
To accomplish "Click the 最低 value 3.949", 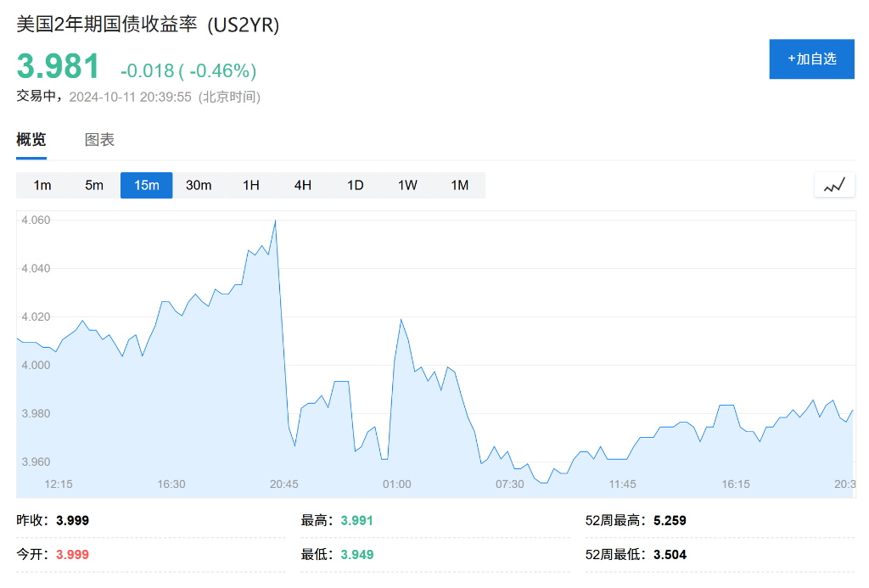I will [x=356, y=554].
